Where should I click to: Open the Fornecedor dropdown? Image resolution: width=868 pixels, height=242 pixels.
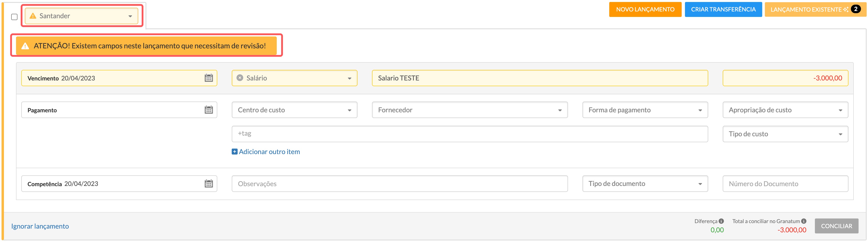470,110
